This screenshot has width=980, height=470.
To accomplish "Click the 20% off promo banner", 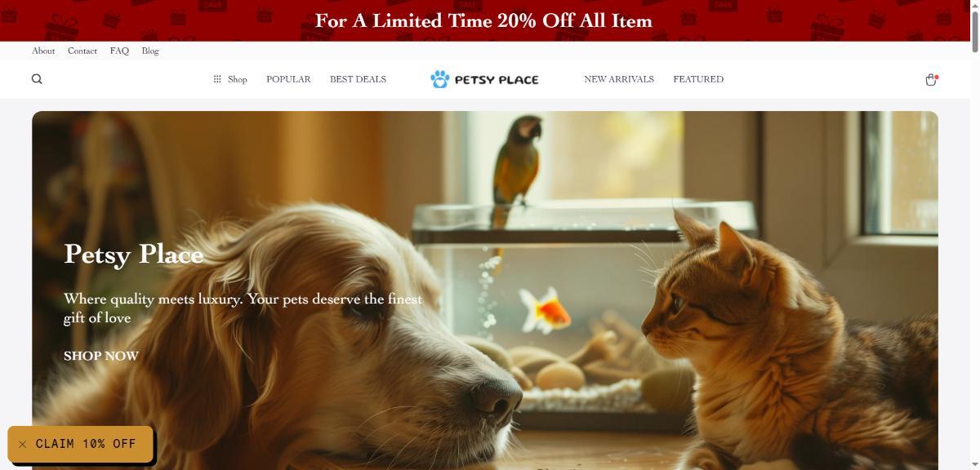I will (483, 20).
